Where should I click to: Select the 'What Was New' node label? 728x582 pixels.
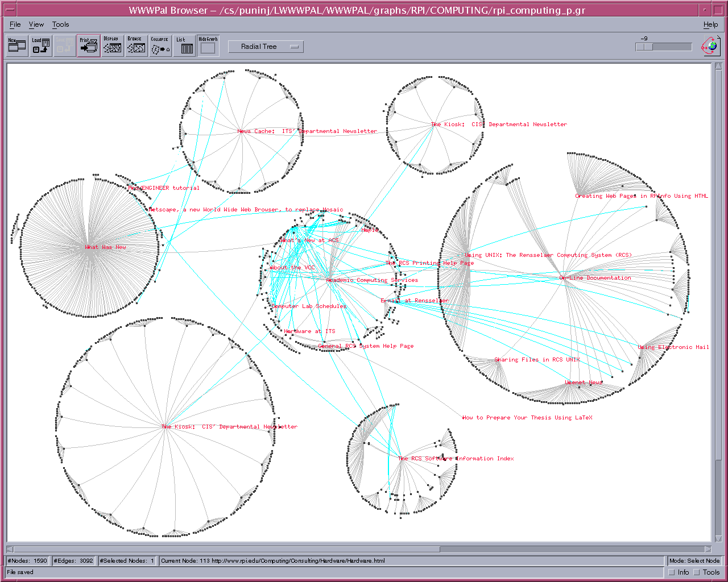tap(105, 247)
